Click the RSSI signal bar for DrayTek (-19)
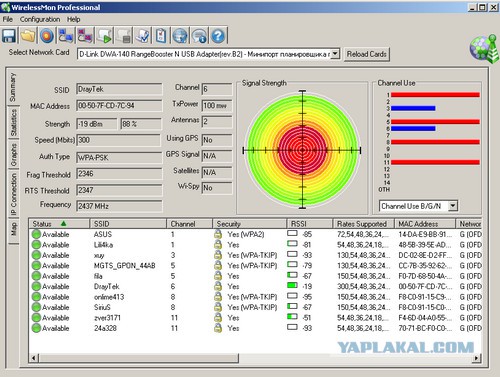500x377 pixels. pos(292,286)
